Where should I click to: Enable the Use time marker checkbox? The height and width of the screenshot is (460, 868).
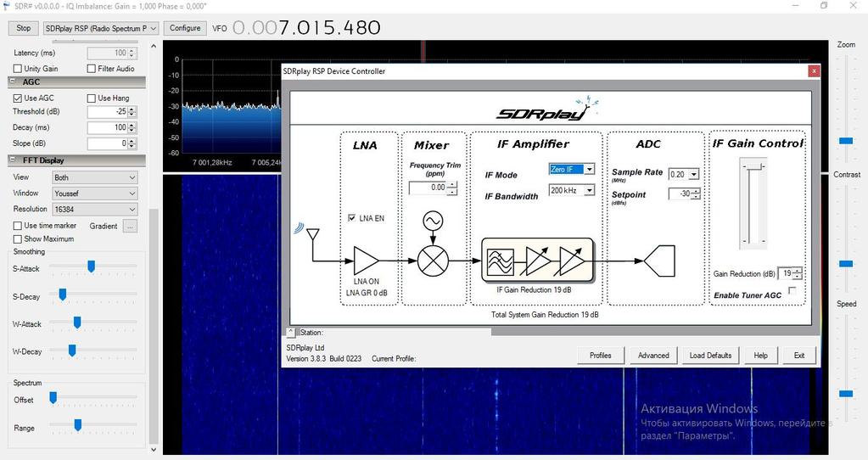(18, 226)
